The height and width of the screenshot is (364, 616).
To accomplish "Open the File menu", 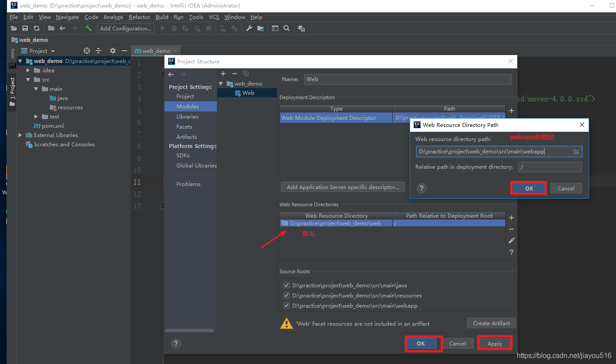I will coord(14,17).
